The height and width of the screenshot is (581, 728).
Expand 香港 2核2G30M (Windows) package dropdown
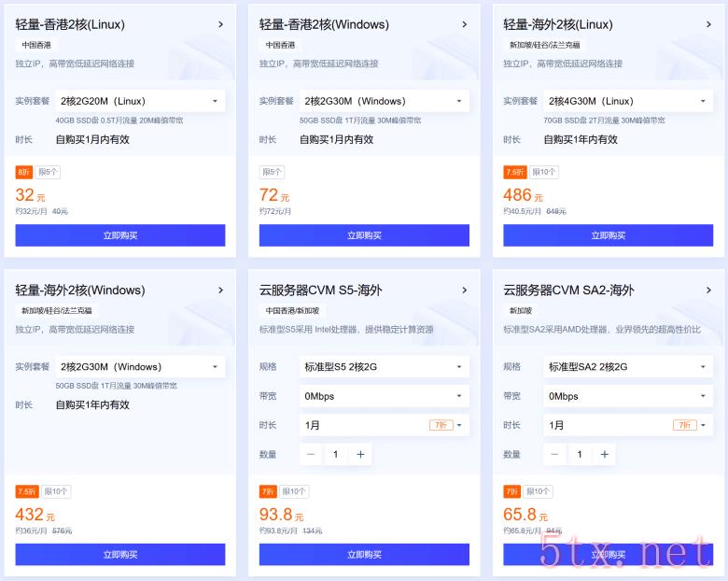(x=384, y=101)
